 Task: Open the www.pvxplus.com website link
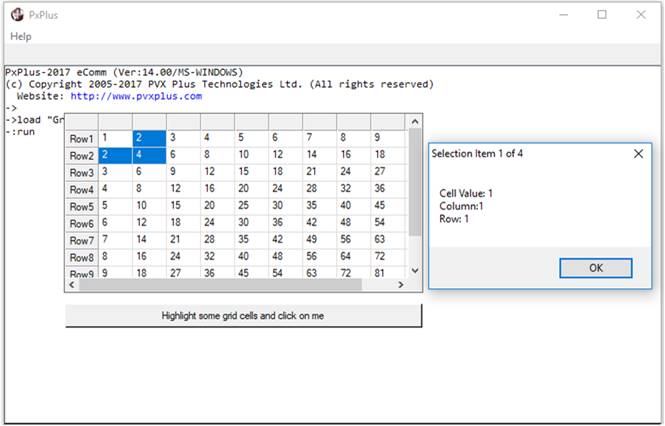point(136,96)
